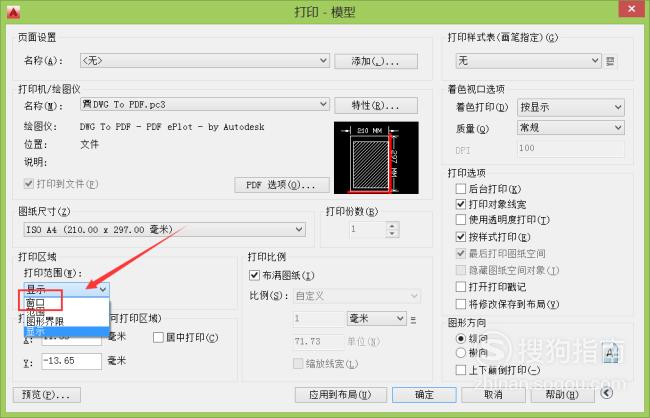Click 预览(P) preview button
This screenshot has width=650, height=418.
[x=46, y=395]
